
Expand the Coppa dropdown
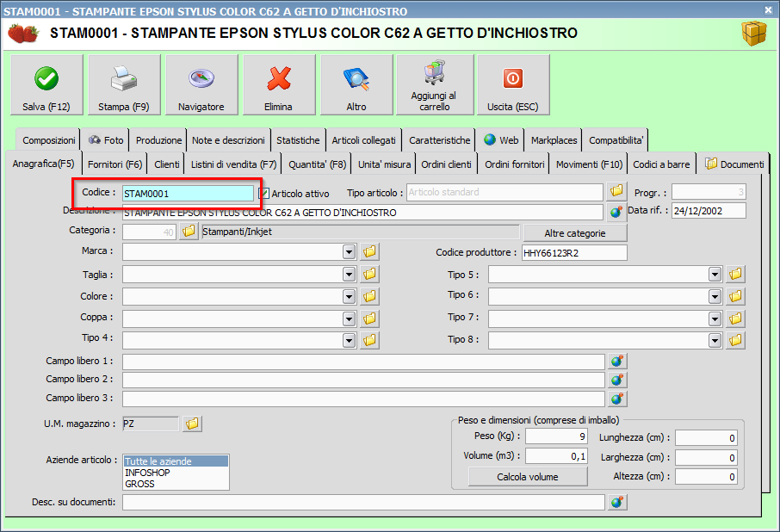pos(350,319)
